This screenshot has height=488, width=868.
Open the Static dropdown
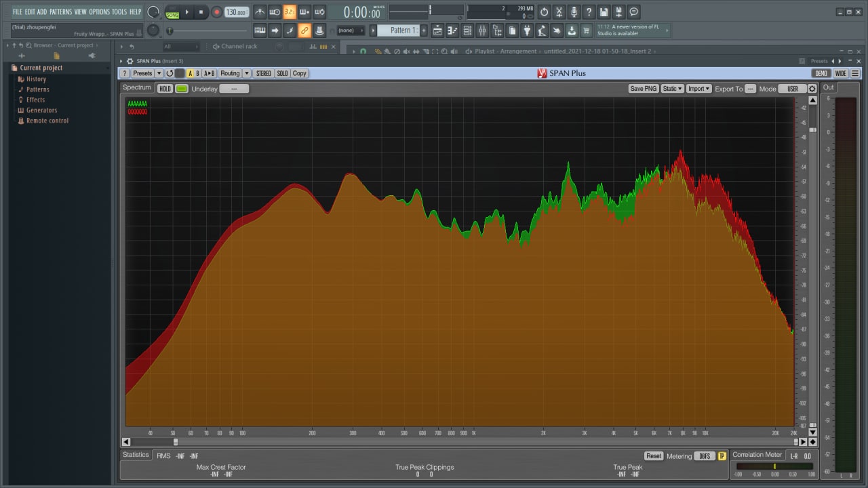pyautogui.click(x=672, y=89)
